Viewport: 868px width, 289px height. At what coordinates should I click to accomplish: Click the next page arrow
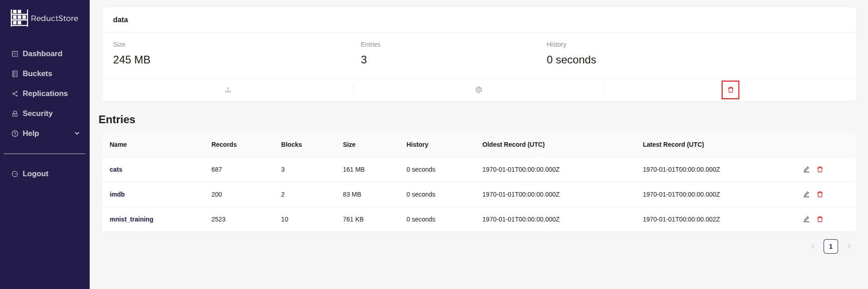(x=849, y=246)
